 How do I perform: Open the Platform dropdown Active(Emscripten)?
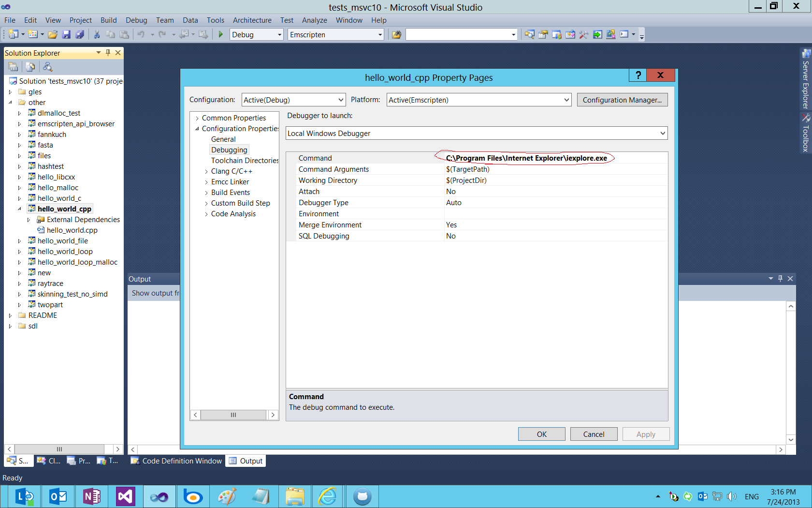point(479,100)
